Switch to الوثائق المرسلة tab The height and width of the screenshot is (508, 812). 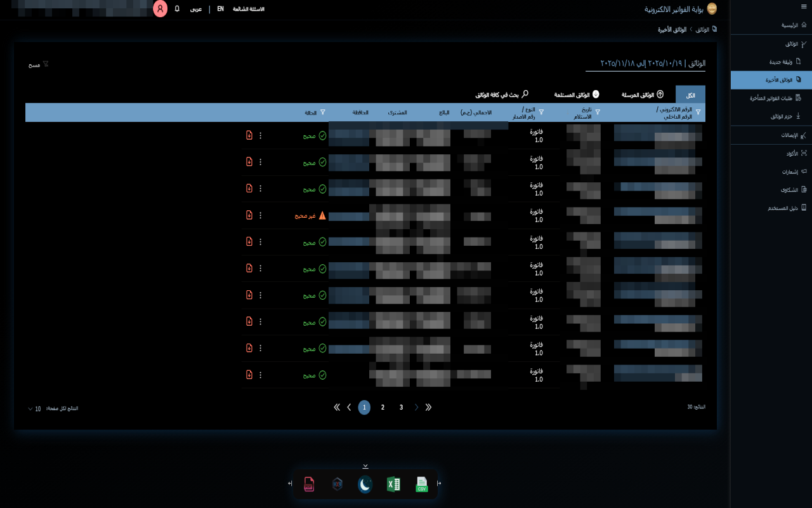click(642, 95)
